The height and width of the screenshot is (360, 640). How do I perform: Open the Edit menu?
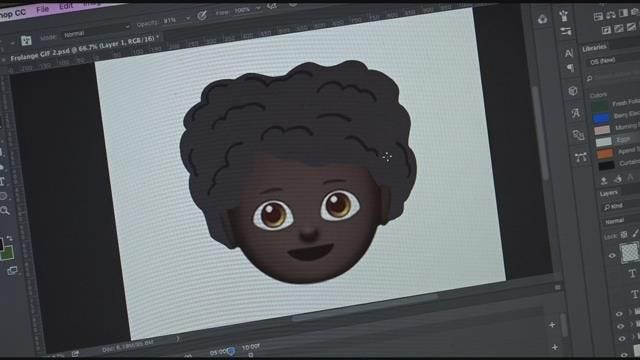[x=66, y=7]
